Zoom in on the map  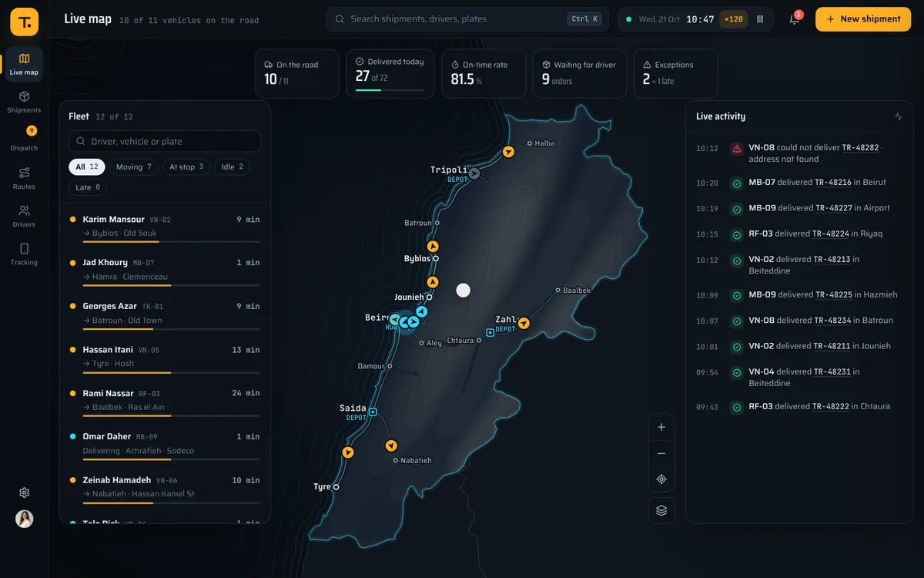point(661,427)
